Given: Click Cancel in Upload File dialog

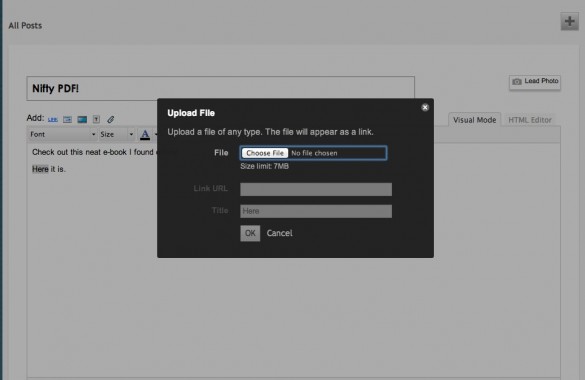Looking at the screenshot, I should point(279,233).
